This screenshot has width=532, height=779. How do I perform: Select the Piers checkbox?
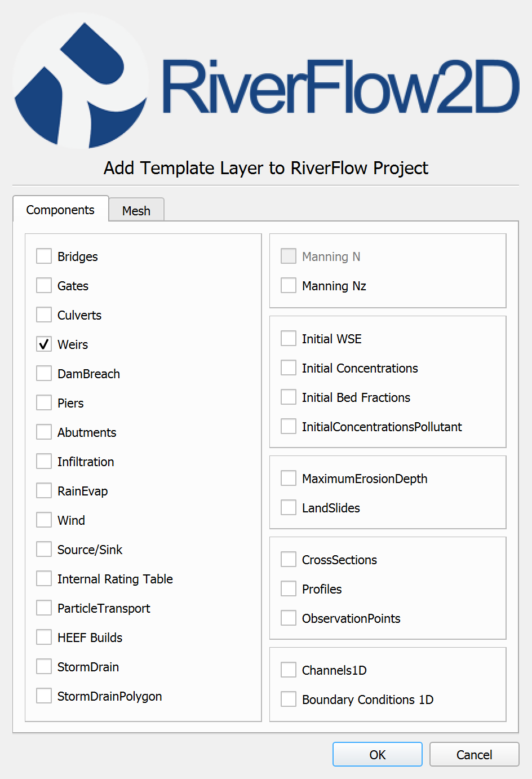44,403
